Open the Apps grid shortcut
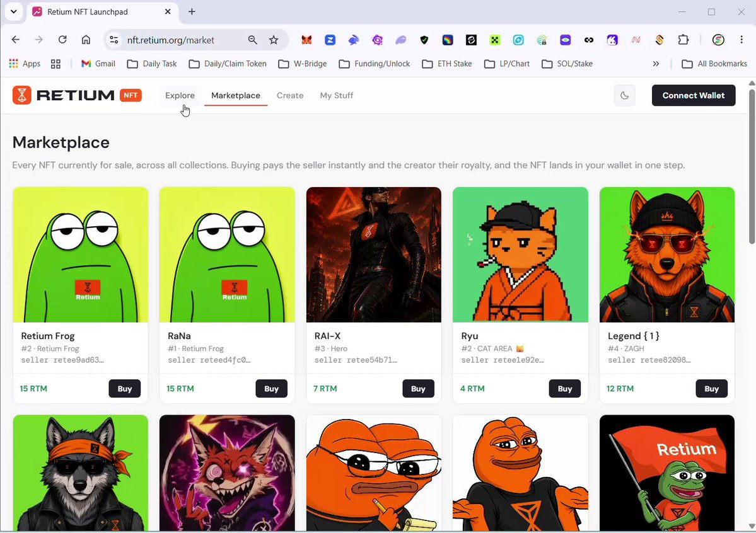Image resolution: width=756 pixels, height=533 pixels. click(x=25, y=64)
